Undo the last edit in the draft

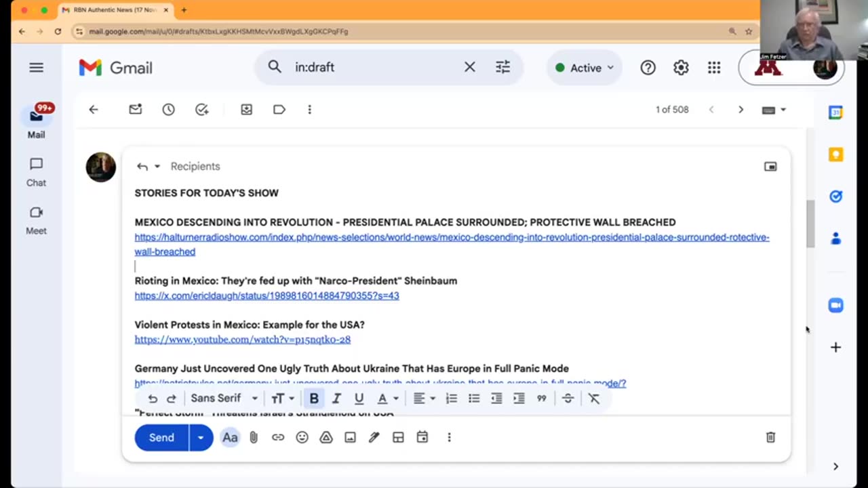tap(153, 399)
